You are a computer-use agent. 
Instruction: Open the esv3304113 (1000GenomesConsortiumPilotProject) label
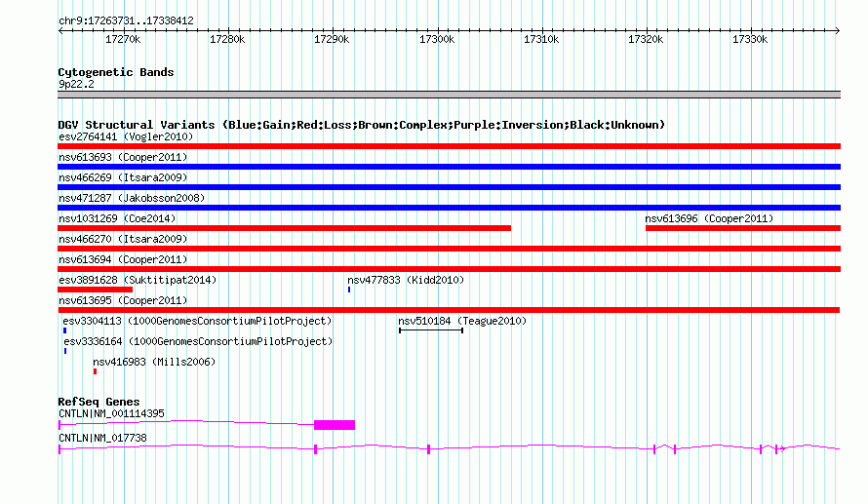tap(197, 321)
